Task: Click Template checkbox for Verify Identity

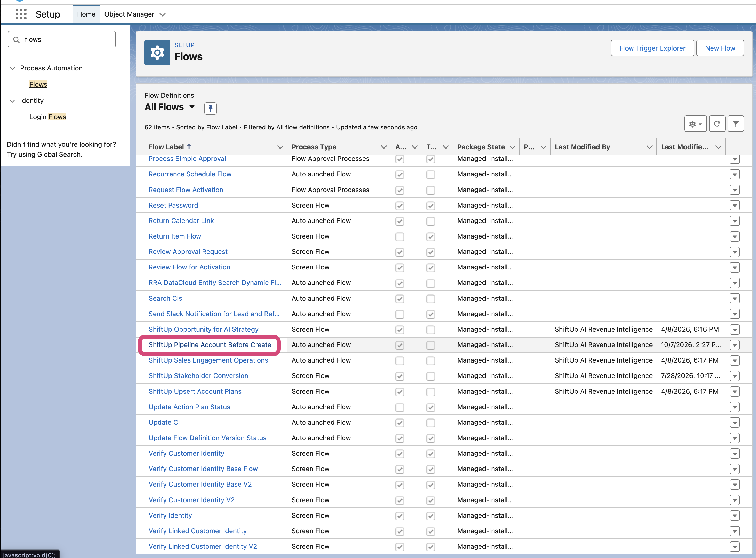Action: (x=430, y=516)
